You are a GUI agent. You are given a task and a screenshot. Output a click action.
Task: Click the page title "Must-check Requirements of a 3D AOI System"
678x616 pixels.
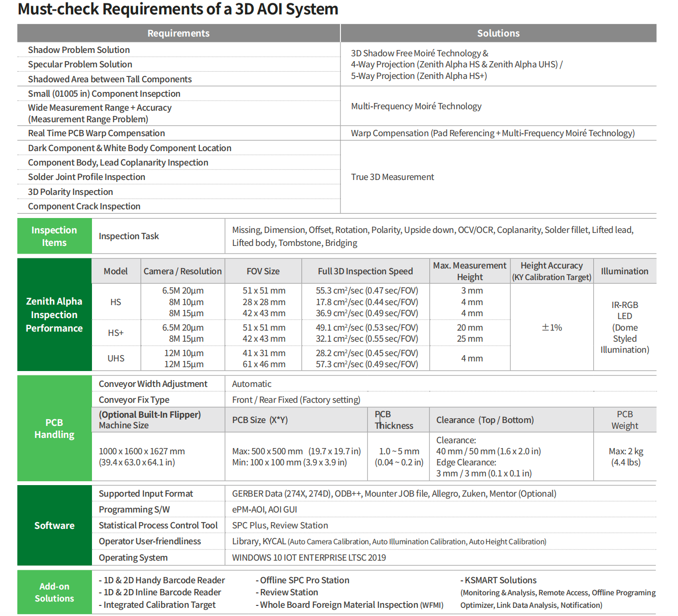(178, 9)
